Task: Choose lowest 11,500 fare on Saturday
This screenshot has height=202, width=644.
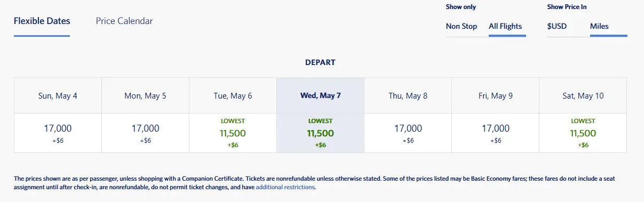Action: click(x=583, y=133)
